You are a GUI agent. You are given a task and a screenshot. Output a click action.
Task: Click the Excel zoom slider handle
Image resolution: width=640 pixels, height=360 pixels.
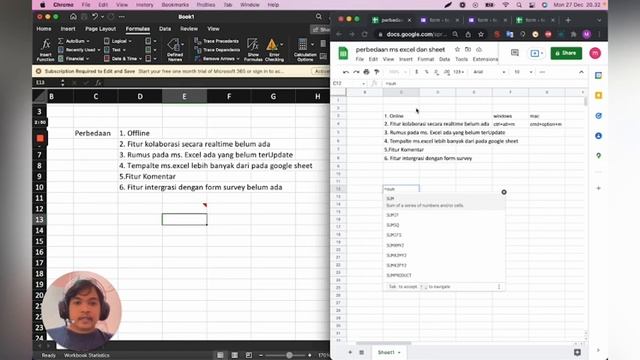[289, 355]
